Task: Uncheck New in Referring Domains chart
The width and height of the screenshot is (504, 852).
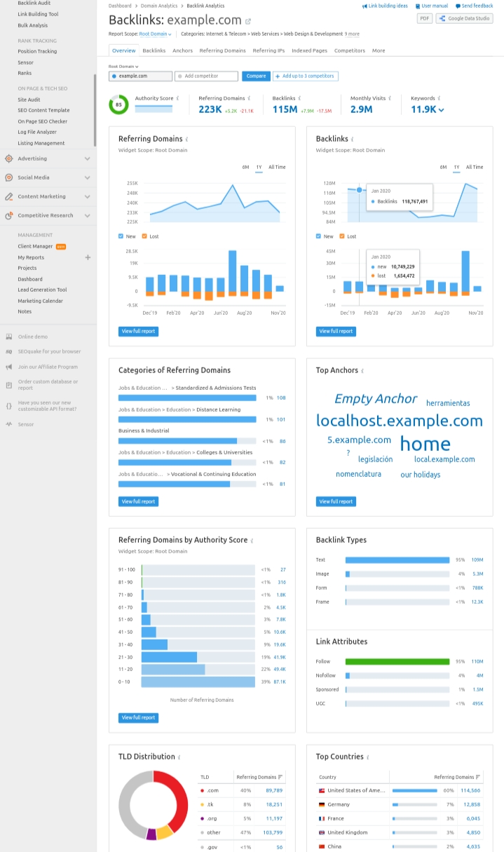Action: tap(121, 236)
